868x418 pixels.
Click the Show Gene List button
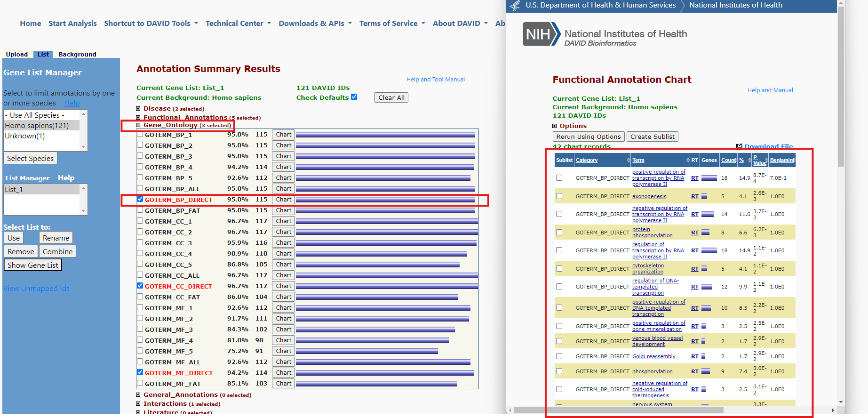pyautogui.click(x=33, y=265)
